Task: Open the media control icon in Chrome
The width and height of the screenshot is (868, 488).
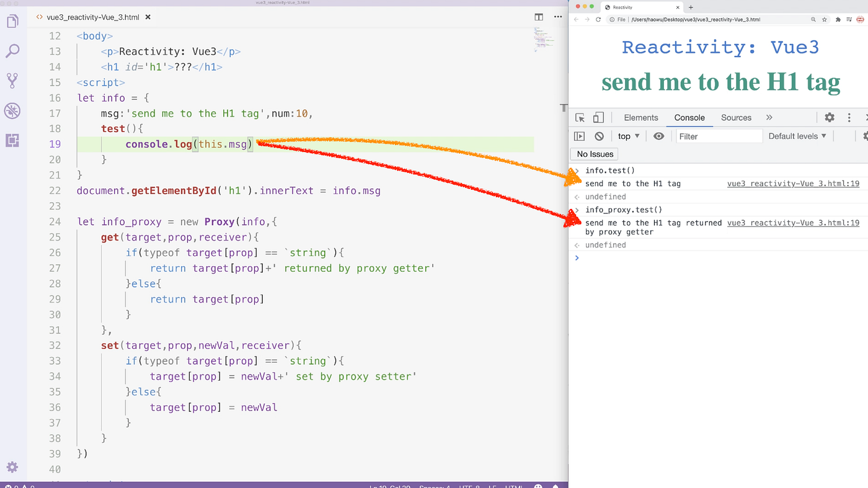Action: pyautogui.click(x=849, y=19)
